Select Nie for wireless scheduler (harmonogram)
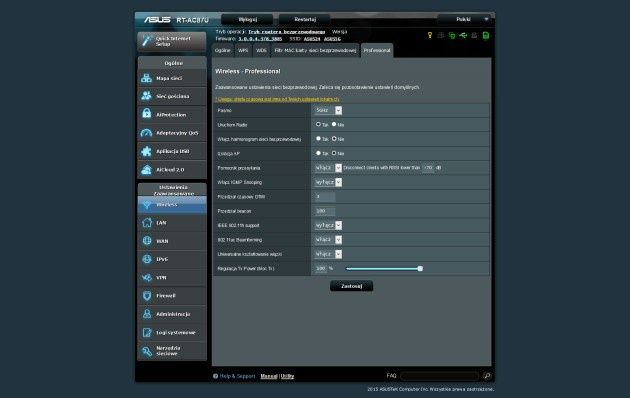Image resolution: width=630 pixels, height=398 pixels. [334, 139]
